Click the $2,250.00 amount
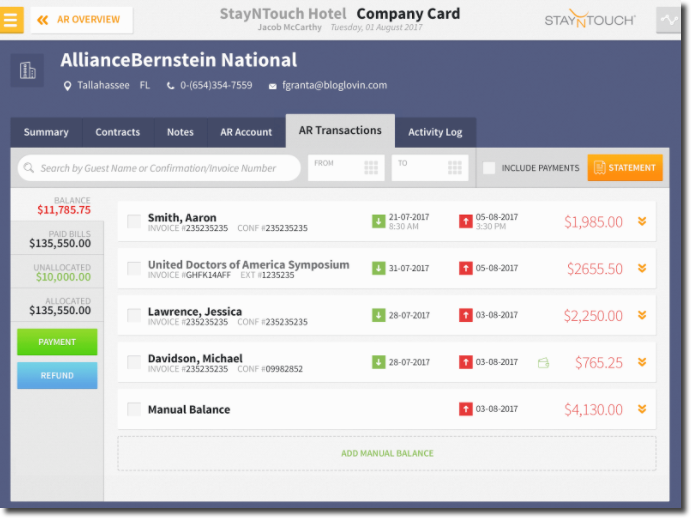Viewport: 691px width, 518px height. [x=593, y=316]
